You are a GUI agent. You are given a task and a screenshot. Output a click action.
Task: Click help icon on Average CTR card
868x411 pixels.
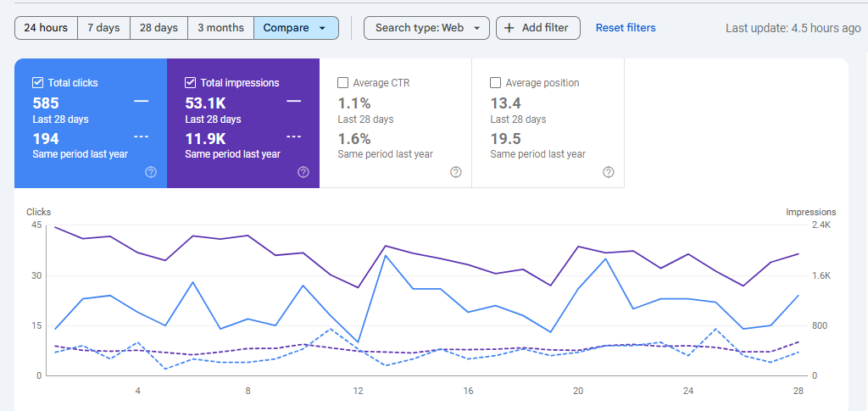(x=456, y=172)
